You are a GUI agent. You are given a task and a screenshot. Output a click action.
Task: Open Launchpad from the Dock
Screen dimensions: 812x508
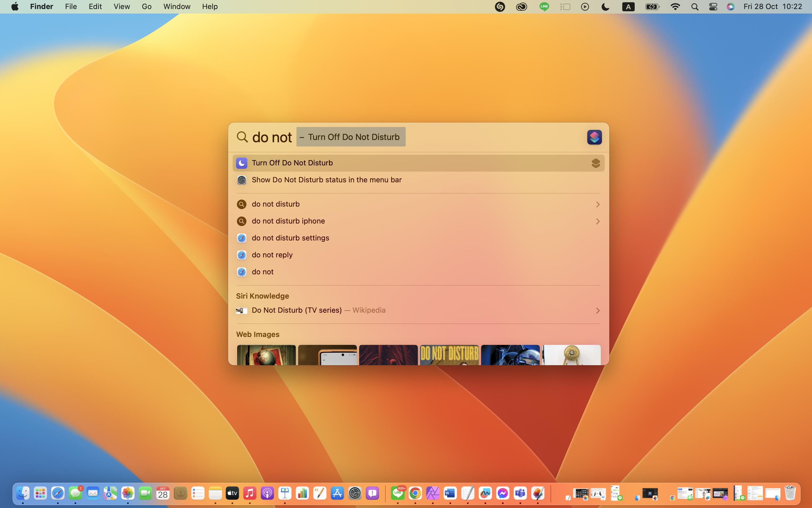point(40,493)
